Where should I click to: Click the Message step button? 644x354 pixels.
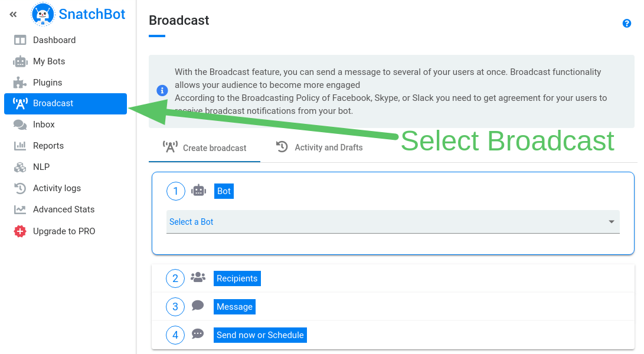click(x=234, y=306)
